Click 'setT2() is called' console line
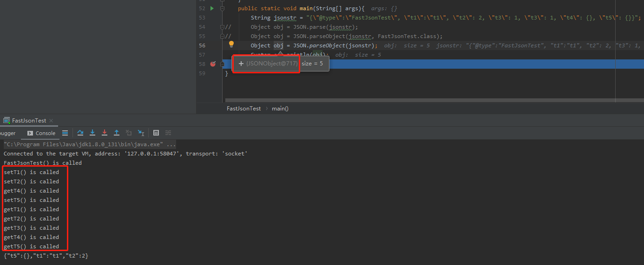 pyautogui.click(x=32, y=181)
